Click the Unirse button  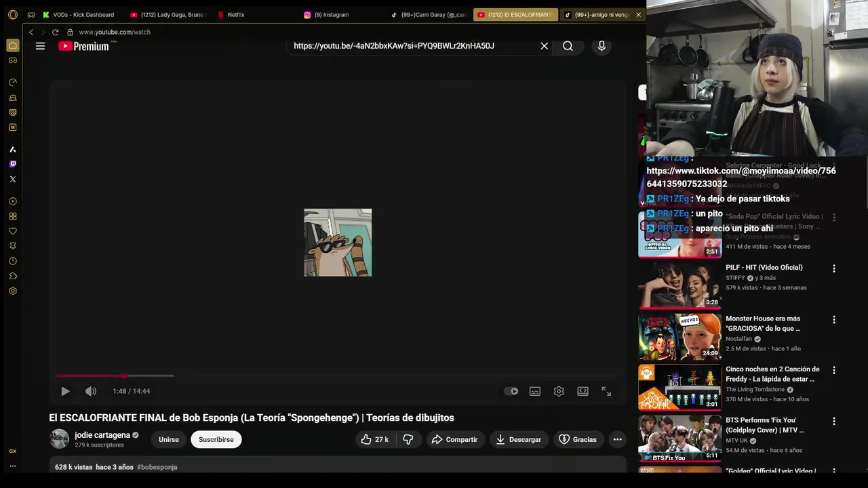pyautogui.click(x=169, y=439)
